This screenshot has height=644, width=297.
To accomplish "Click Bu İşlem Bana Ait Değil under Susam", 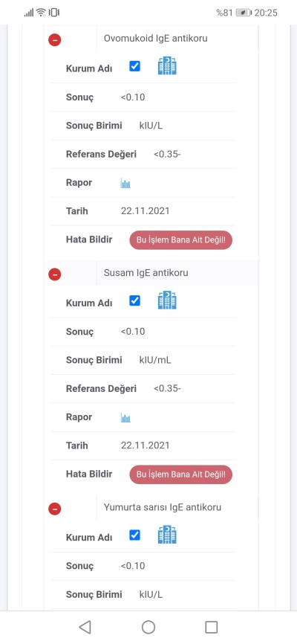I will pyautogui.click(x=181, y=474).
